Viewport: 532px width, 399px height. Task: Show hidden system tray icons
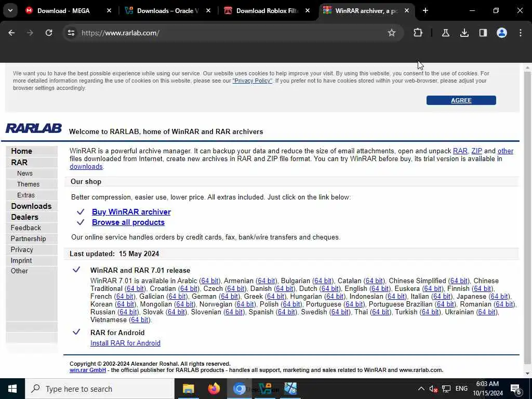click(x=421, y=389)
